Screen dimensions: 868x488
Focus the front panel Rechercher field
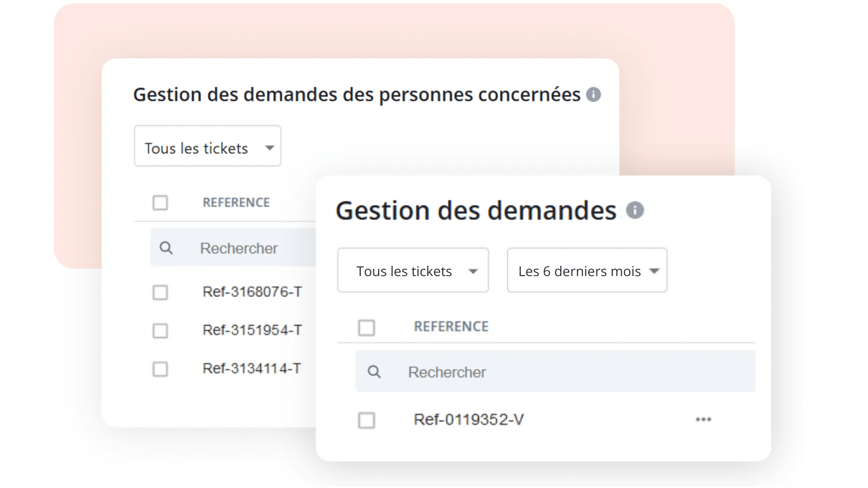pyautogui.click(x=565, y=372)
